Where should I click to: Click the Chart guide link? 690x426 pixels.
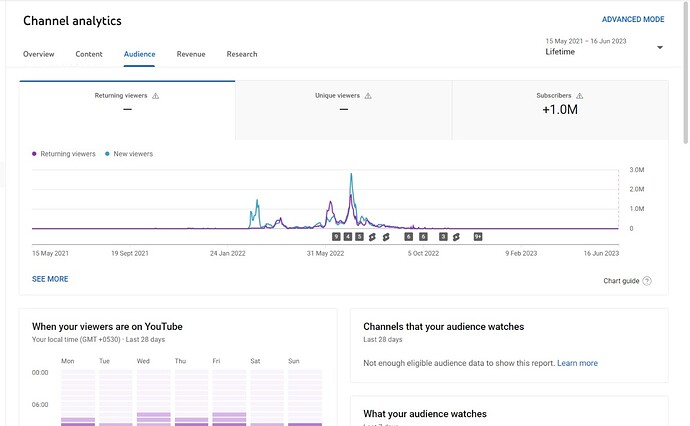pyautogui.click(x=621, y=281)
